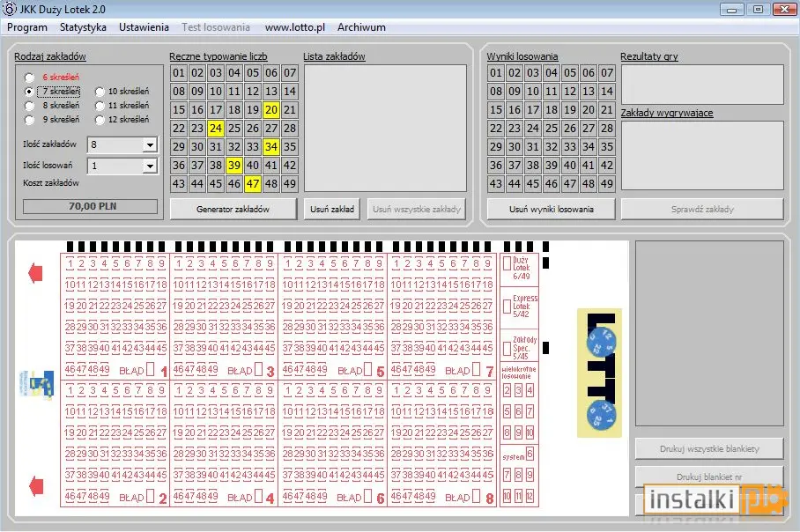Click the Drukuj blankiet nr button
The width and height of the screenshot is (800, 532).
(x=709, y=477)
